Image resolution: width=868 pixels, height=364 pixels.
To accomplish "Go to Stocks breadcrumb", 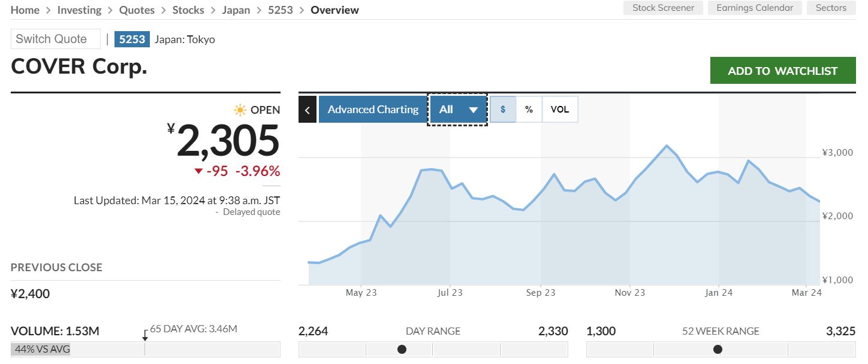I will pyautogui.click(x=188, y=10).
